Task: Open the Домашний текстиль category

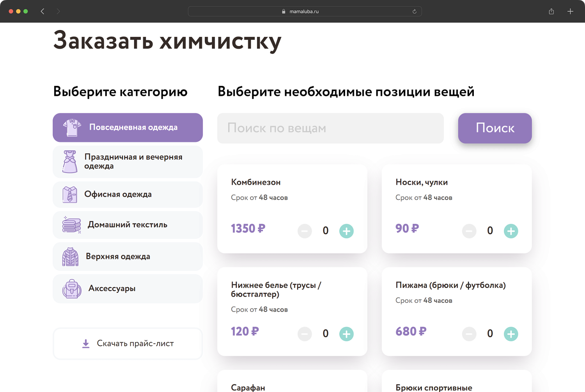Action: [x=128, y=225]
